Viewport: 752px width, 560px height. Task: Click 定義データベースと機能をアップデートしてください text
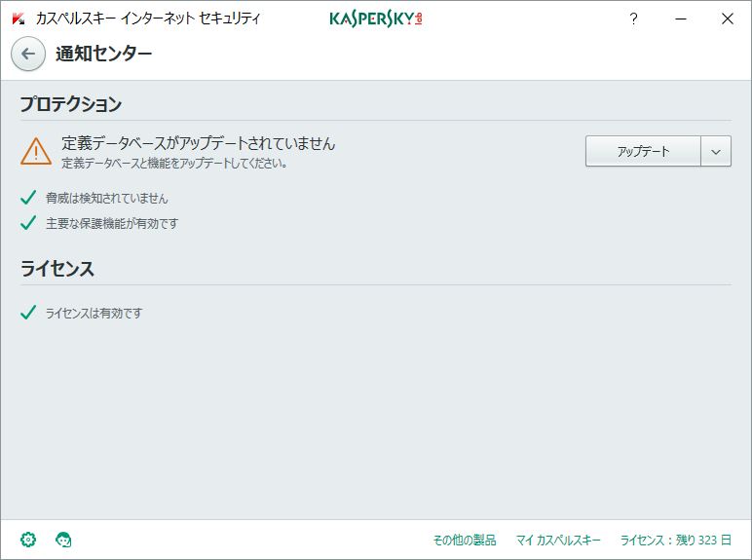point(174,163)
